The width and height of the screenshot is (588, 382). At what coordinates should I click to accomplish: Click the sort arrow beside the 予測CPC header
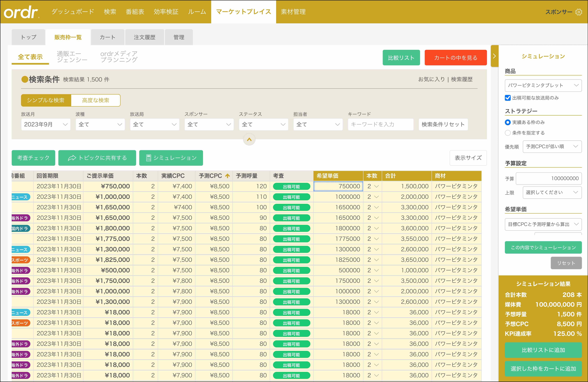tap(227, 176)
